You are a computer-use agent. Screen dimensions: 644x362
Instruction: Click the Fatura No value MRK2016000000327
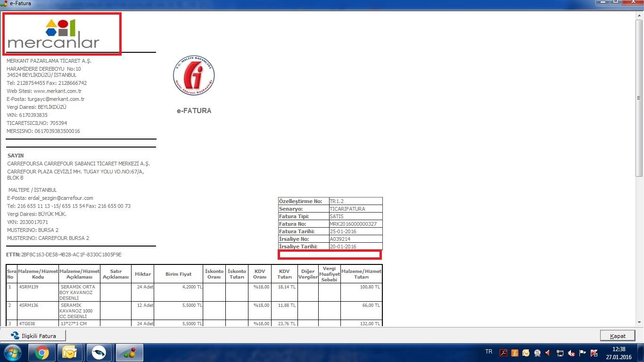[x=353, y=224]
